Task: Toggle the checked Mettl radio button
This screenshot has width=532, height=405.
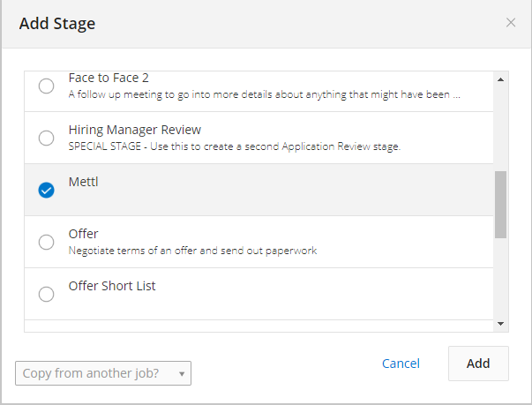Action: point(46,190)
